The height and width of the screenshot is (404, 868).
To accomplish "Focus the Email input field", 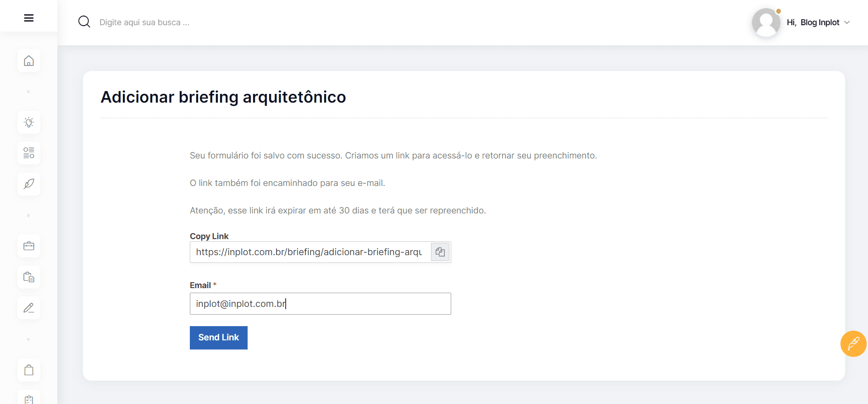I will [321, 304].
